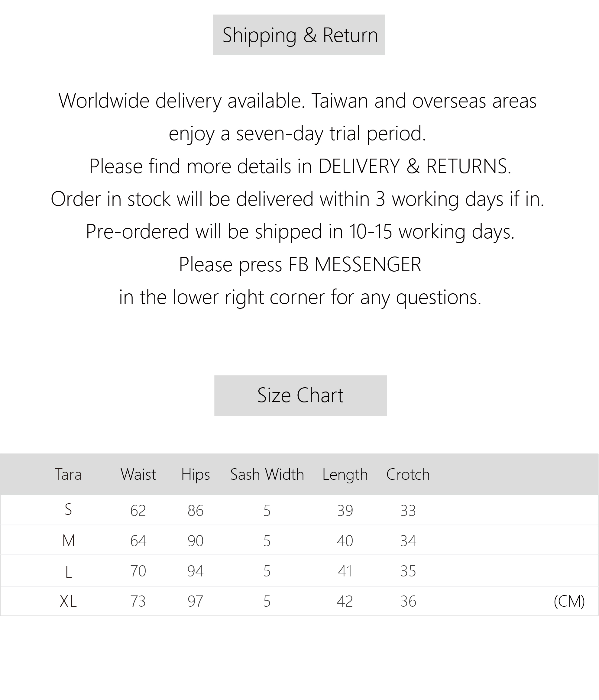Click the hips value 90 for size M
This screenshot has height=700, width=599.
point(195,541)
